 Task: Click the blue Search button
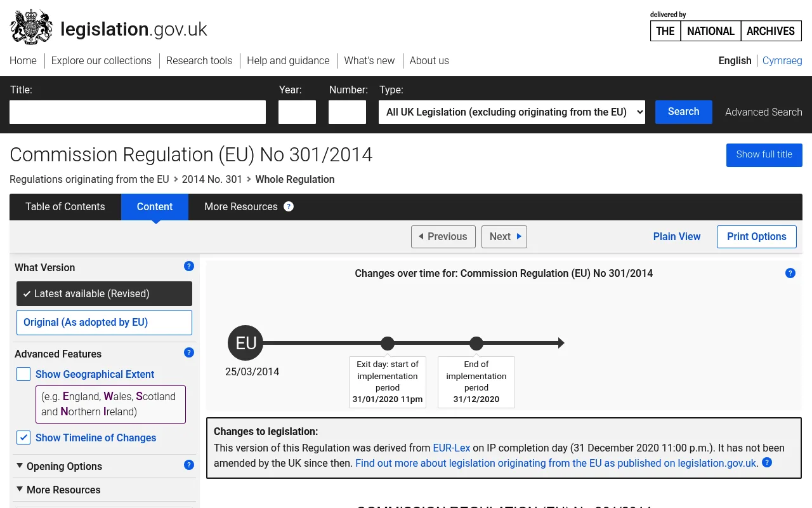pyautogui.click(x=684, y=112)
